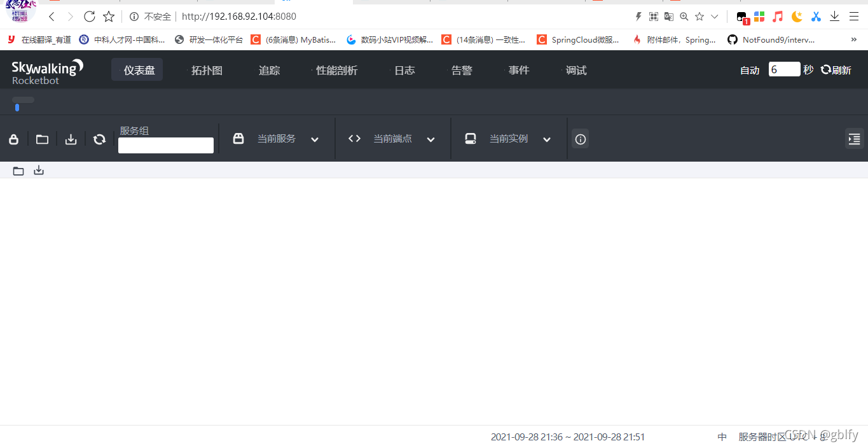Click the browser address bar URL
This screenshot has width=868, height=448.
coord(239,17)
